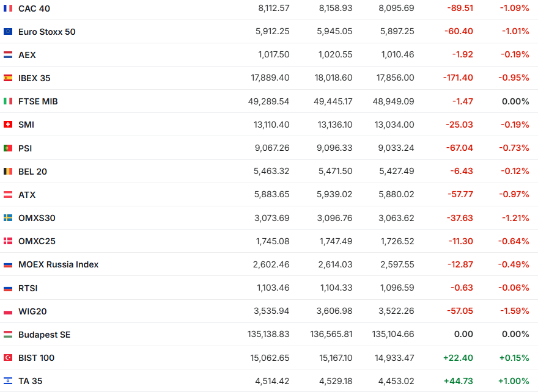Screen dimensions: 538x392
Task: Open the TA 35 index link
Action: click(x=30, y=381)
